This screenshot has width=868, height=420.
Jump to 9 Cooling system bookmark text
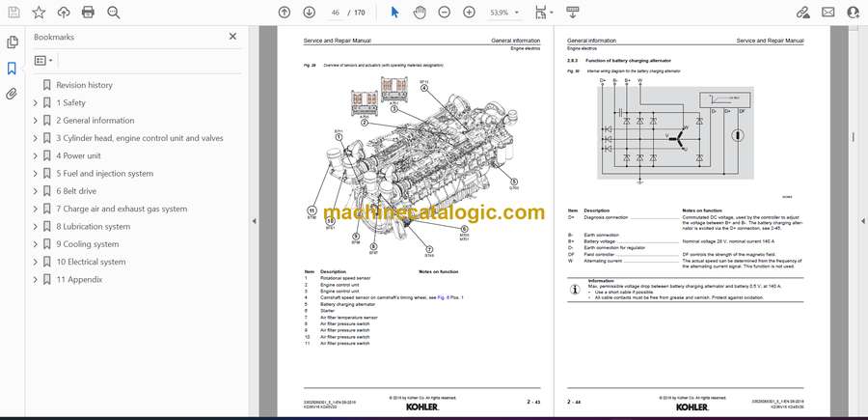[x=88, y=244]
